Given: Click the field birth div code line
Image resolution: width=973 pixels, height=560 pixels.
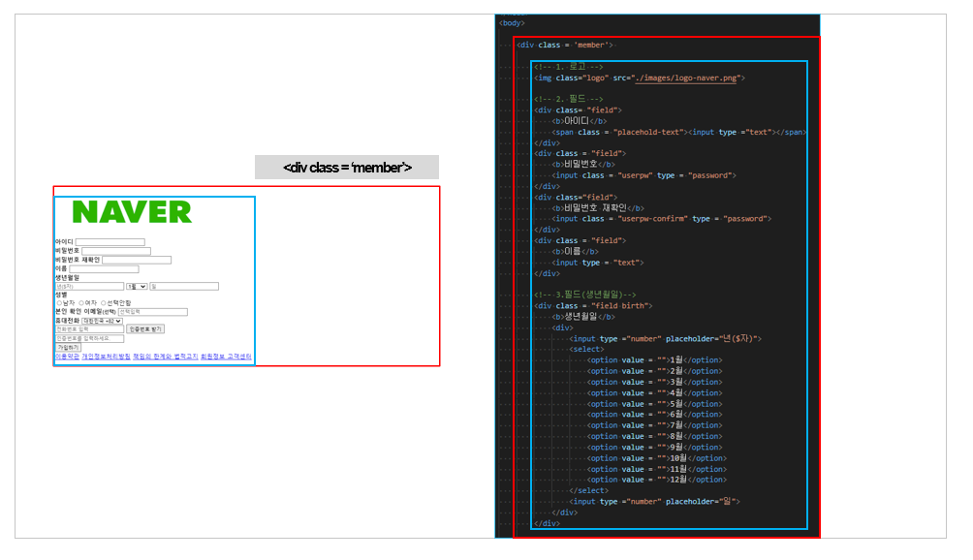Looking at the screenshot, I should click(x=593, y=306).
